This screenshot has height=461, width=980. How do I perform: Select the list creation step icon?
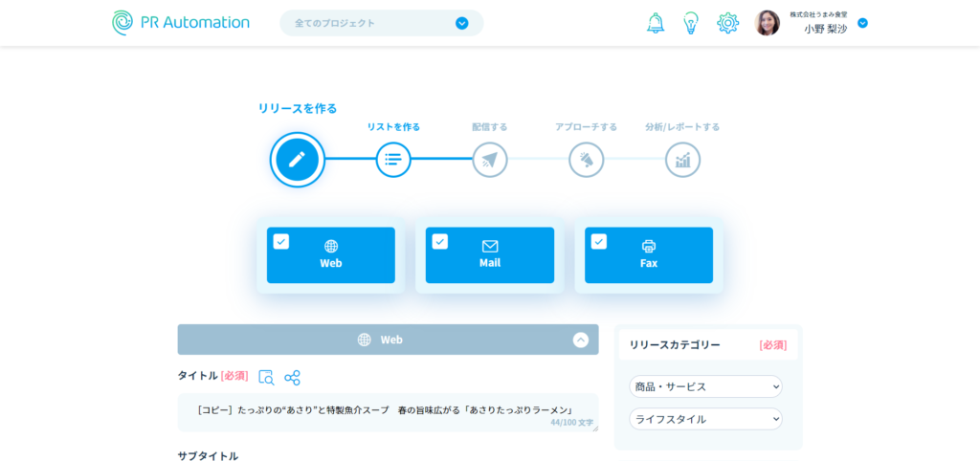click(x=392, y=160)
